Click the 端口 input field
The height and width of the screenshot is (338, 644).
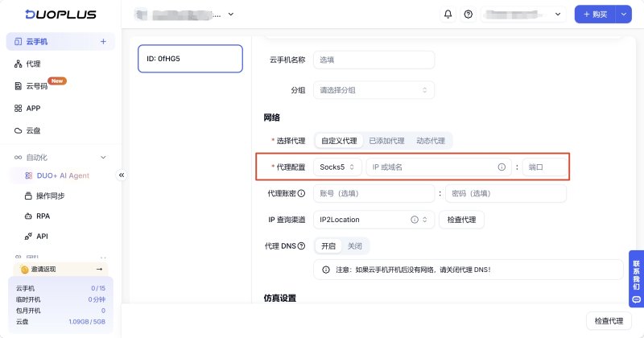[545, 167]
